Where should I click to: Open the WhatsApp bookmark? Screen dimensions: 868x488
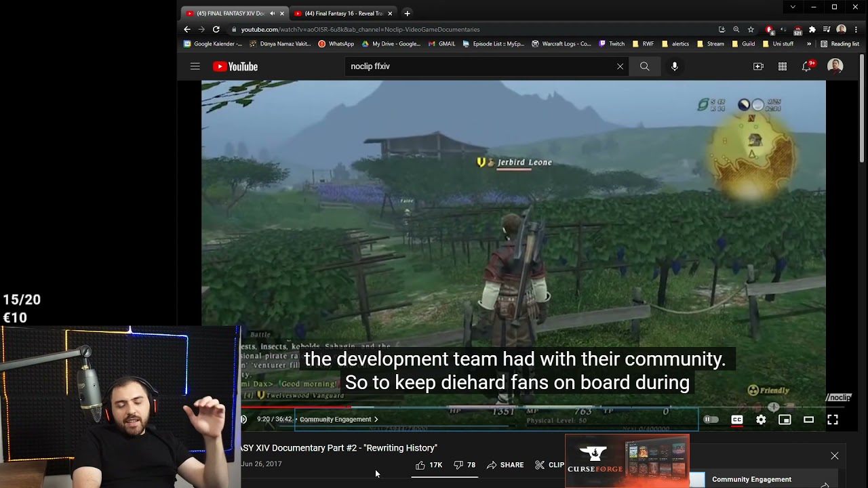[336, 44]
